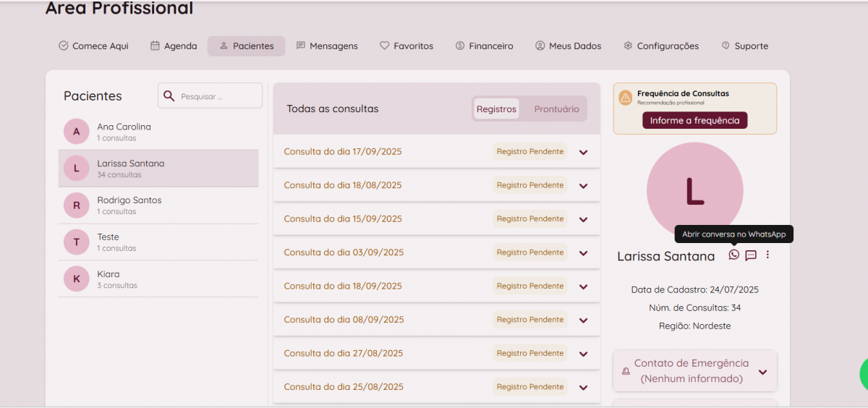Click the Informe a frequência button
This screenshot has width=868, height=408.
(694, 121)
